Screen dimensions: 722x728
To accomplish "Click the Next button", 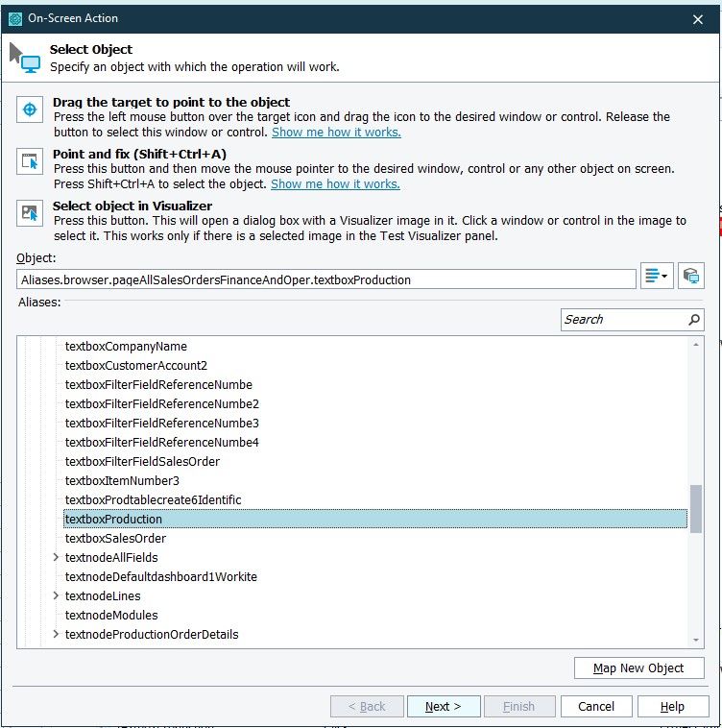I will (444, 707).
